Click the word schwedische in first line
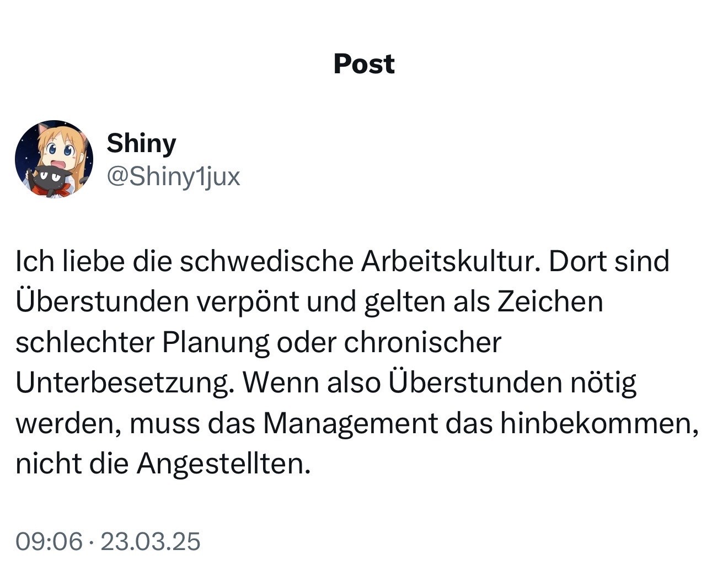 click(x=266, y=261)
